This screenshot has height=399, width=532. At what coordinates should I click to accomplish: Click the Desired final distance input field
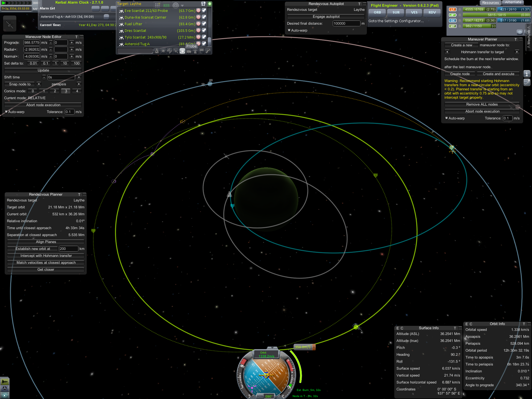(x=346, y=24)
